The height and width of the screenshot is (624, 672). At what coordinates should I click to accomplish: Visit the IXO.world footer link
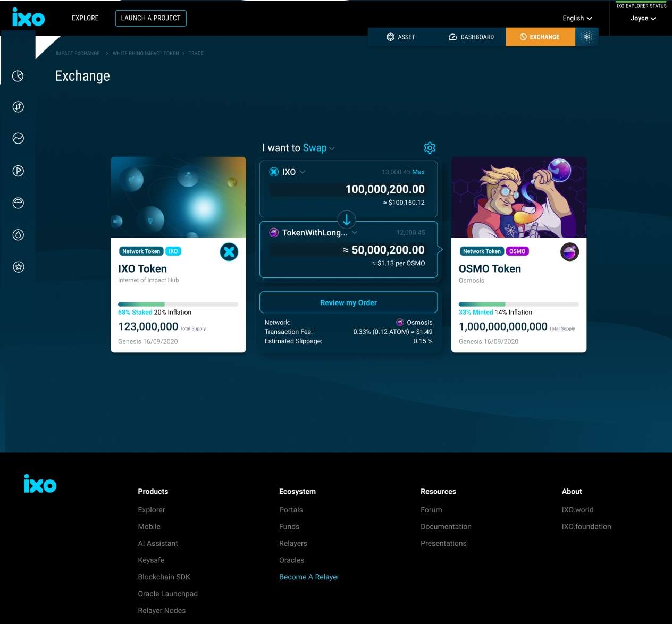pyautogui.click(x=577, y=510)
